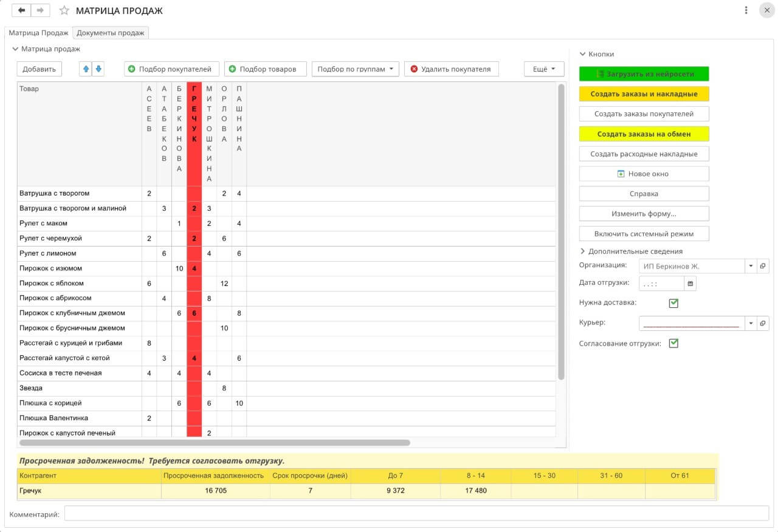Open the courier record icon
The image size is (778, 532).
point(763,324)
